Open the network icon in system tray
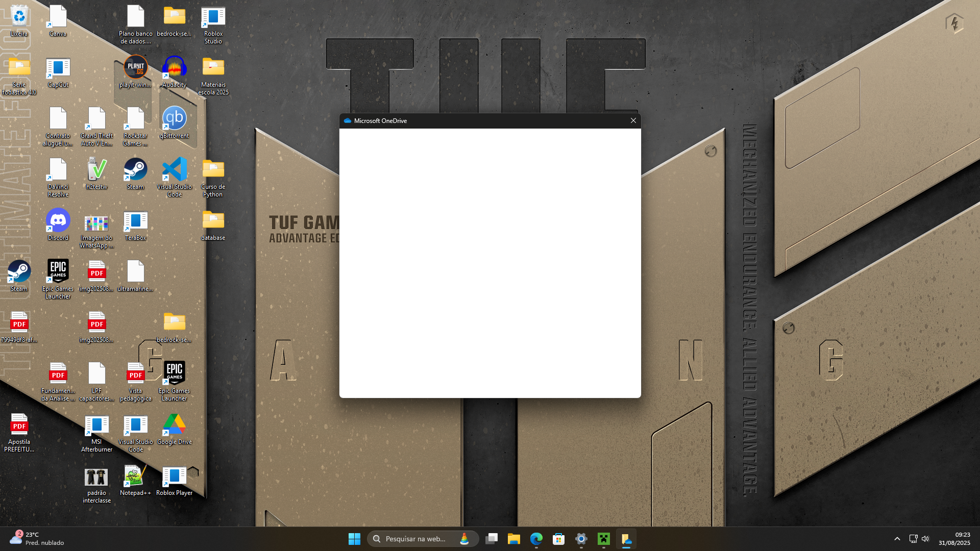This screenshot has height=551, width=980. pos(913,539)
